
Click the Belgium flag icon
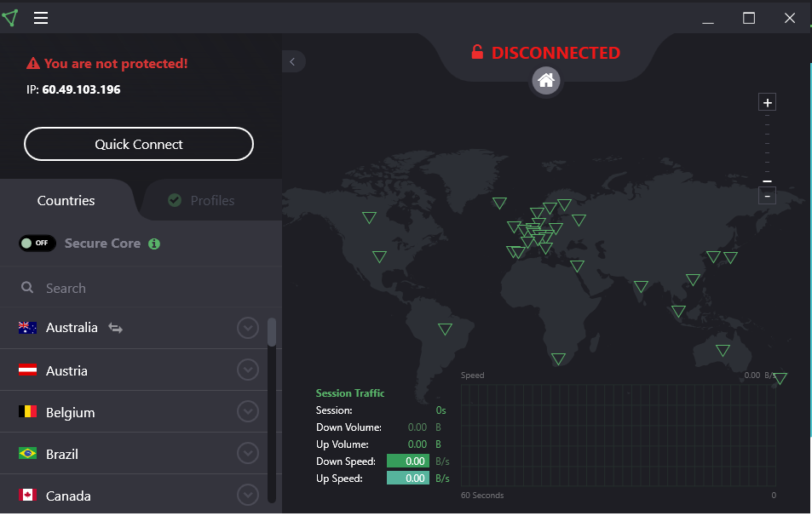tap(27, 411)
